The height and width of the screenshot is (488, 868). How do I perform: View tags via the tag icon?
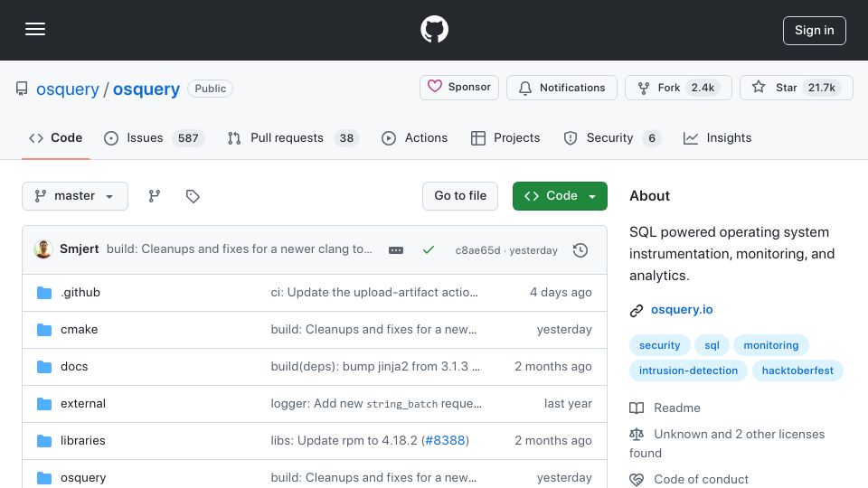193,196
